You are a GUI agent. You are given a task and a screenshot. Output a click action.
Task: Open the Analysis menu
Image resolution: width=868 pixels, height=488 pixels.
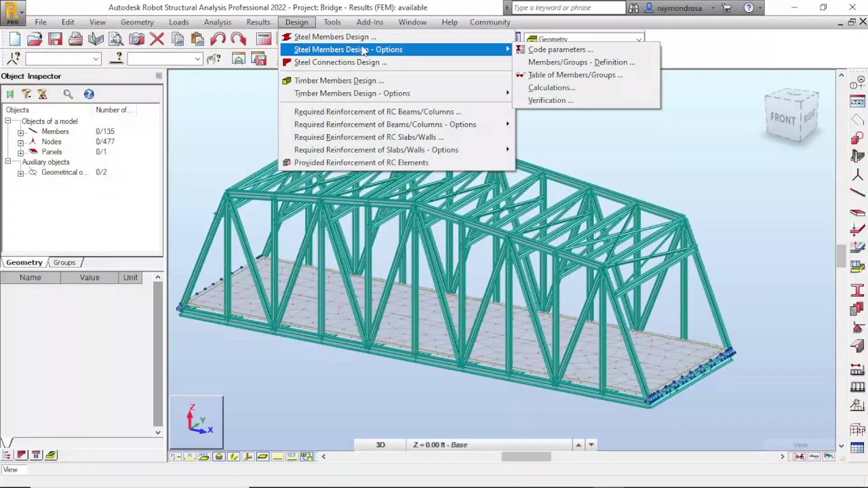218,22
